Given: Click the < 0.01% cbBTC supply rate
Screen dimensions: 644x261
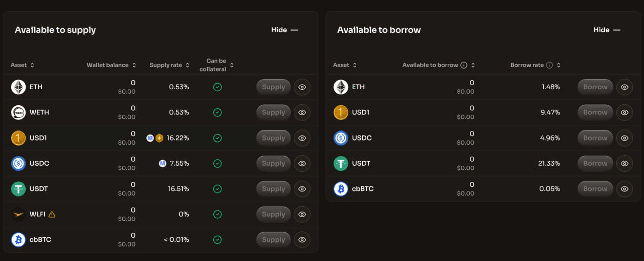Looking at the screenshot, I should (177, 240).
